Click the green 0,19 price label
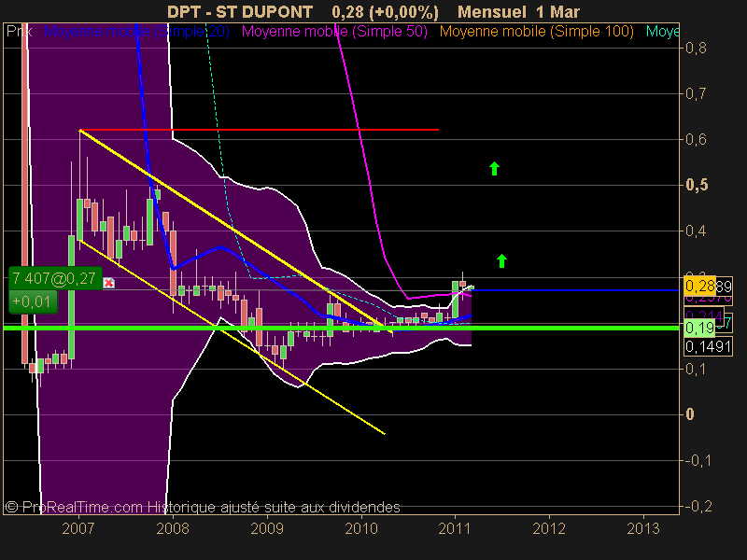 click(699, 328)
